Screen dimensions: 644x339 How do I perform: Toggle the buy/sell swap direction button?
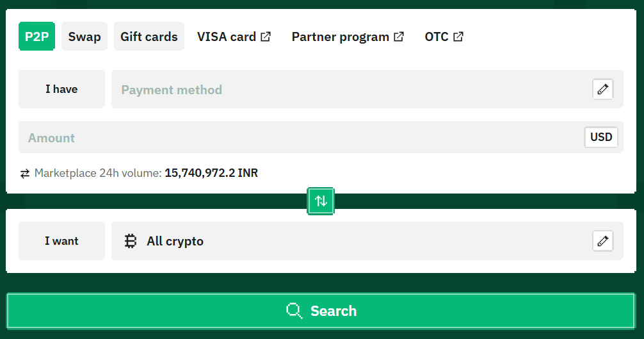pyautogui.click(x=321, y=201)
